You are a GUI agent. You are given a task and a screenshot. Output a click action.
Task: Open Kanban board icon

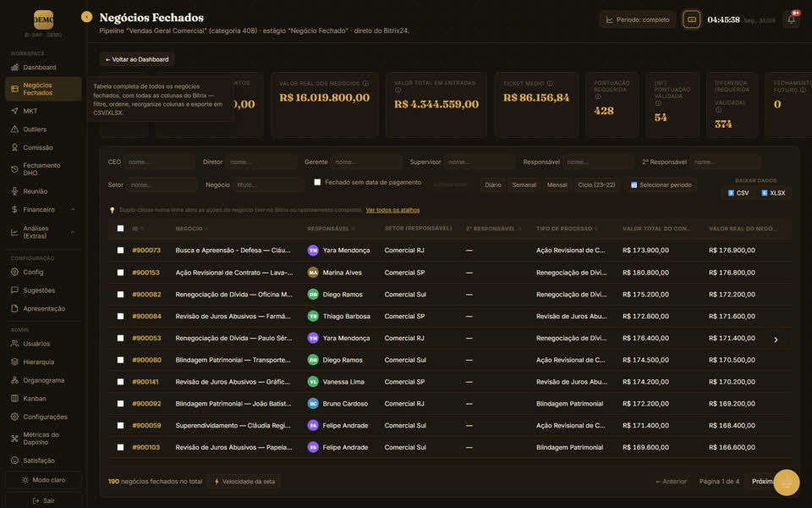click(x=14, y=399)
